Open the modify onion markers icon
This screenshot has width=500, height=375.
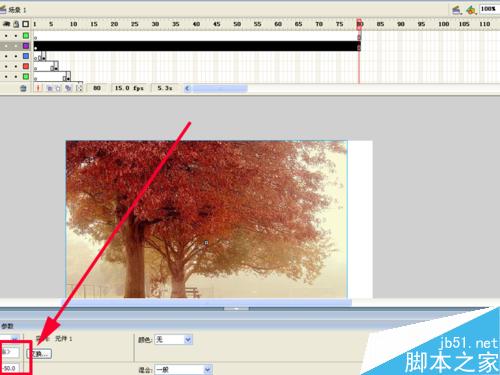(79, 88)
